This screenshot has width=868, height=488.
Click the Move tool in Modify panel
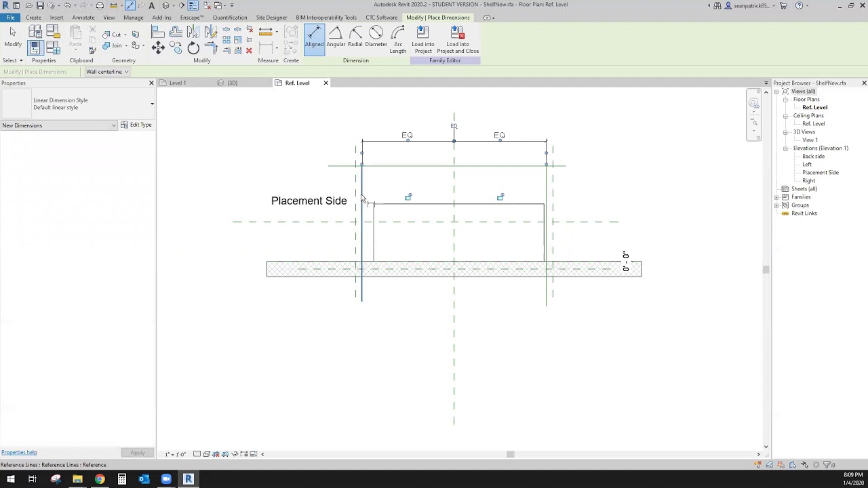[x=158, y=47]
